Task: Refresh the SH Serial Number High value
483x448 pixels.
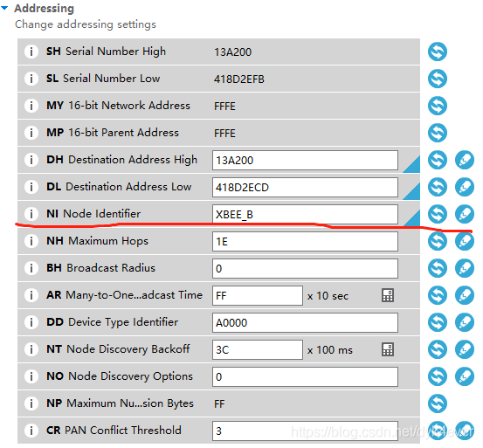Action: click(x=438, y=52)
